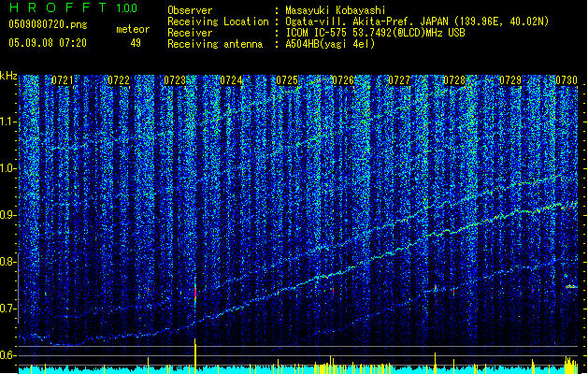This screenshot has width=588, height=374.
Task: Click the word meteor above the count
Action: pos(133,29)
